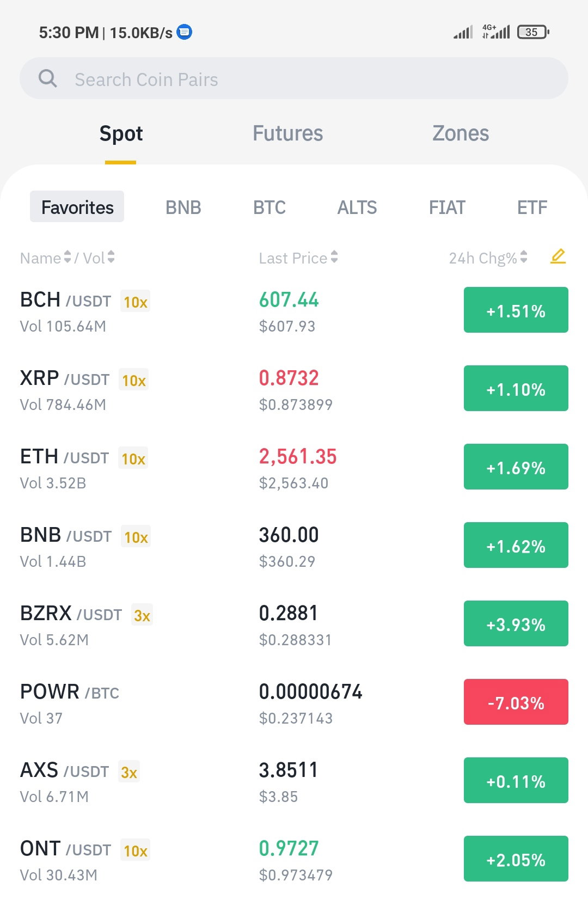This screenshot has height=912, width=588.
Task: Toggle the BZRX +3.93% change button
Action: (516, 623)
